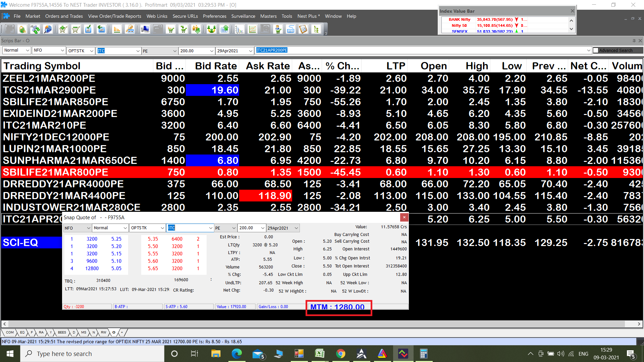This screenshot has width=644, height=362.
Task: Expand the NFO dropdown in Snap Quote
Action: click(89, 228)
